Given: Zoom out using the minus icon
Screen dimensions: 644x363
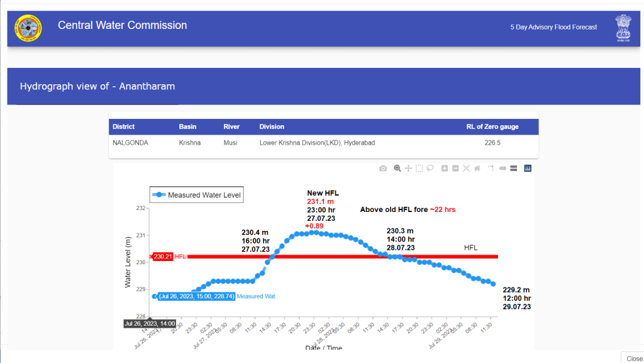Looking at the screenshot, I should (455, 169).
